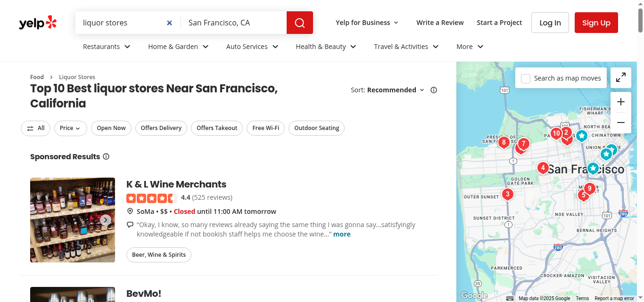
Task: Click the Log In button
Action: [x=550, y=23]
